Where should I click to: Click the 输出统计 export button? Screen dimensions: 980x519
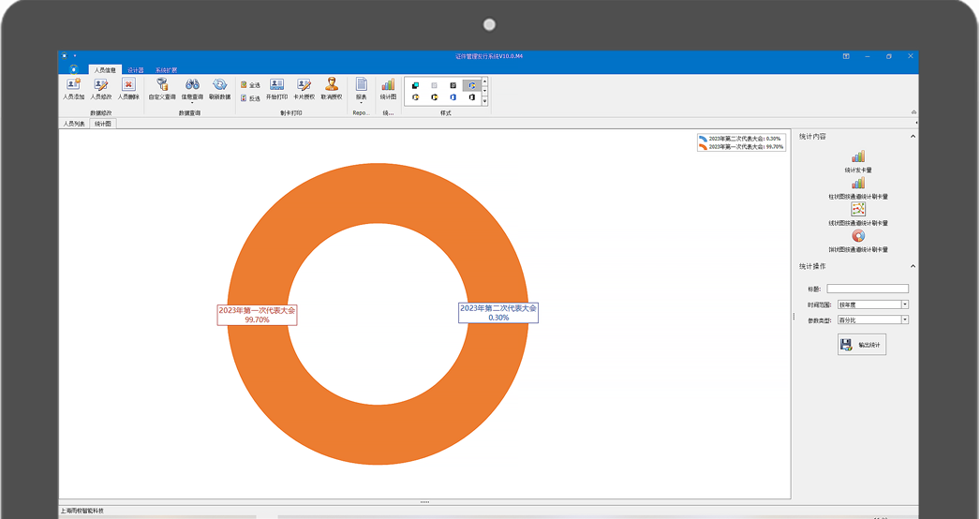click(x=862, y=345)
